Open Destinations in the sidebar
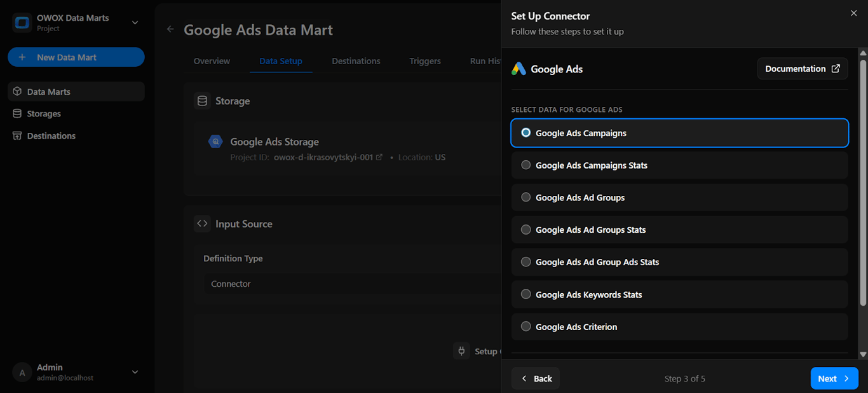Viewport: 868px width, 393px height. pyautogui.click(x=76, y=135)
